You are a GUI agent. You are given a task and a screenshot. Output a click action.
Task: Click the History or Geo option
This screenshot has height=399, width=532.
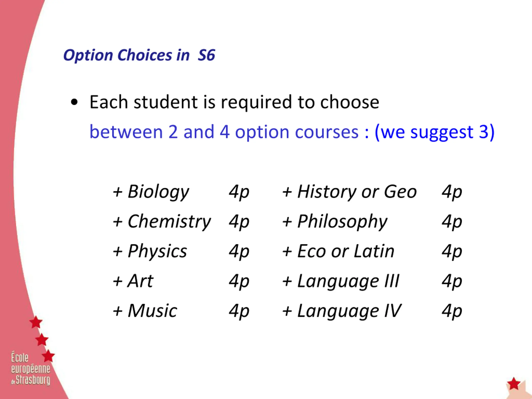tap(350, 192)
